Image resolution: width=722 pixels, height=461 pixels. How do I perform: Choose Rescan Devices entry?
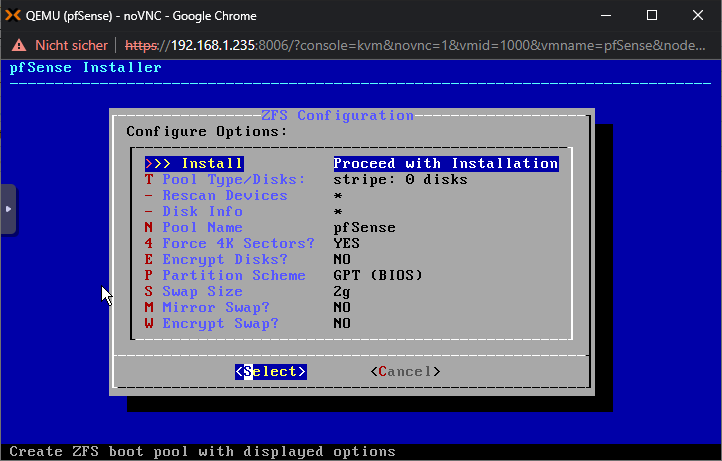click(x=216, y=196)
